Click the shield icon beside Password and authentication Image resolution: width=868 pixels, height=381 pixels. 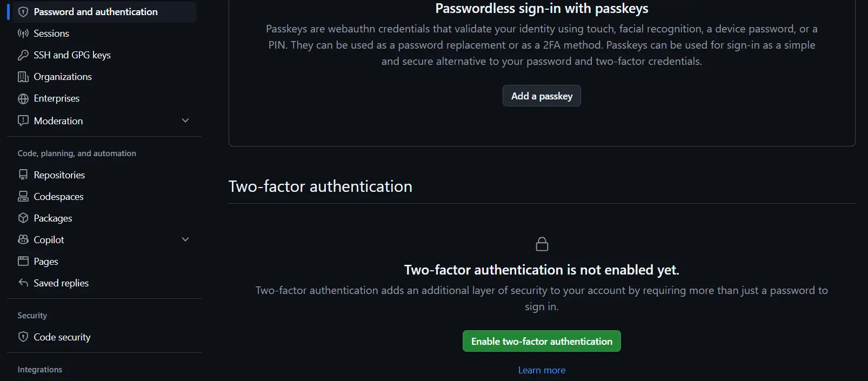(23, 12)
